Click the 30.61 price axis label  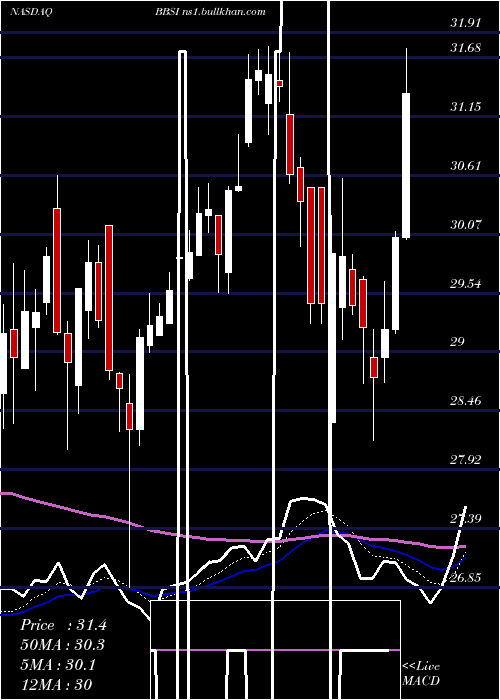point(466,166)
